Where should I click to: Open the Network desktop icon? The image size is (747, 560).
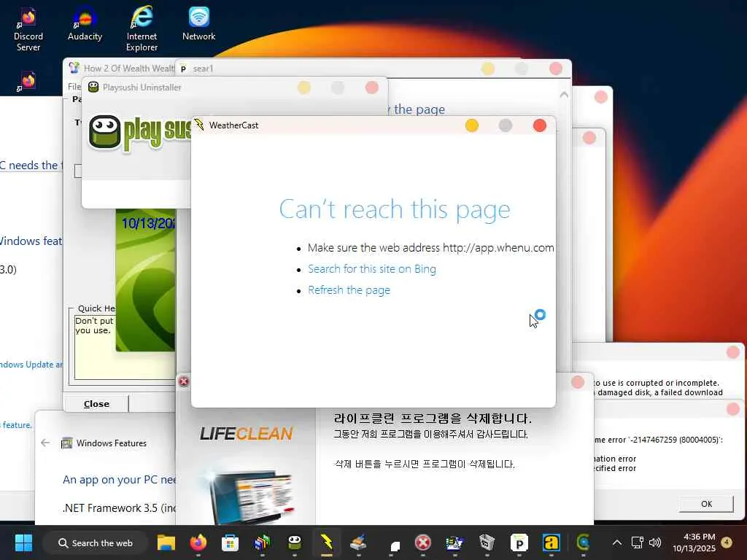tap(198, 24)
